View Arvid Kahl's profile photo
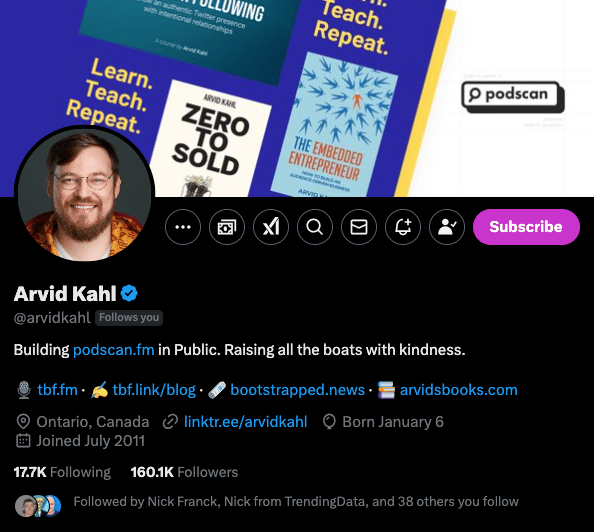 pyautogui.click(x=84, y=195)
